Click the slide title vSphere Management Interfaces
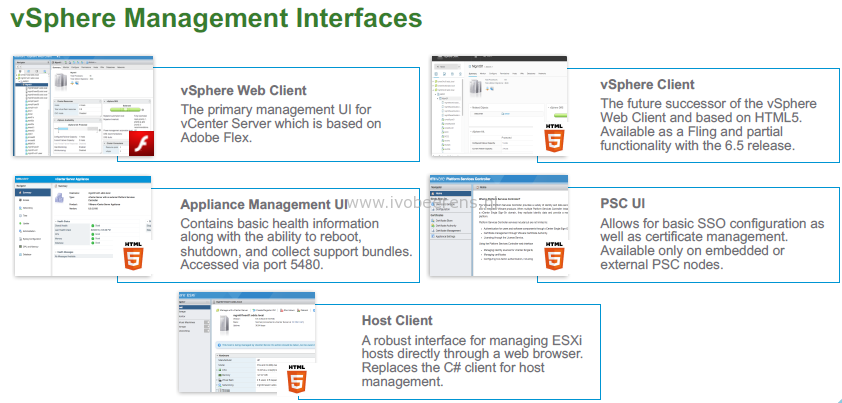Image resolution: width=842 pixels, height=403 pixels. click(x=216, y=17)
